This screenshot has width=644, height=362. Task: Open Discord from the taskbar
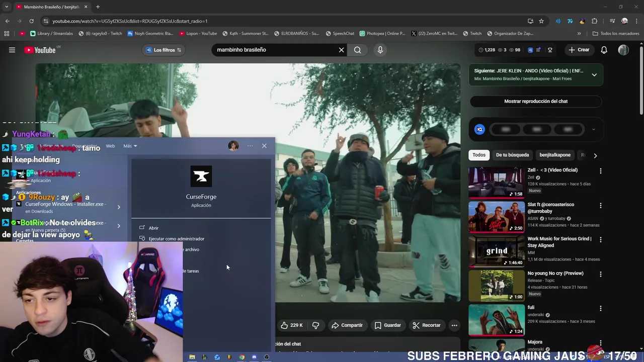[x=254, y=357]
